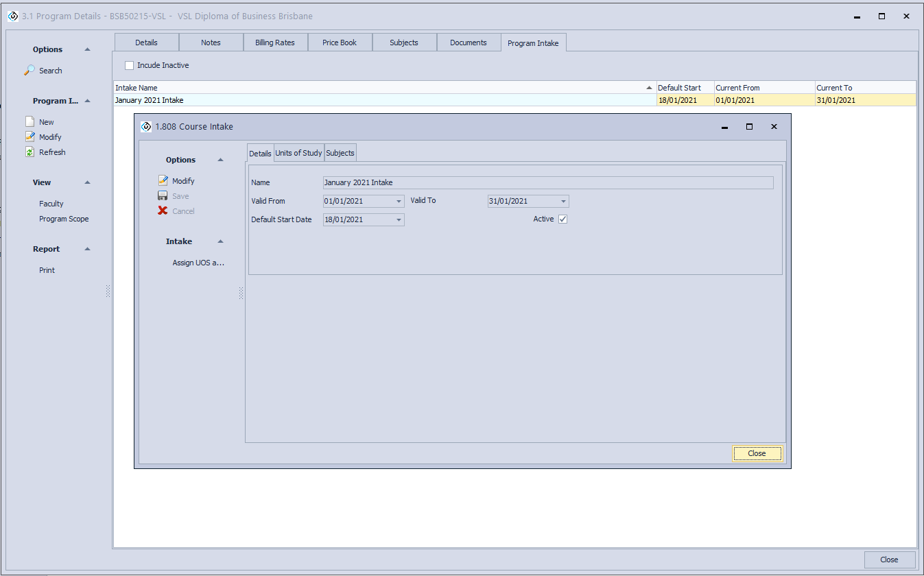The height and width of the screenshot is (576, 924).
Task: Click the Name input field
Action: [x=547, y=183]
